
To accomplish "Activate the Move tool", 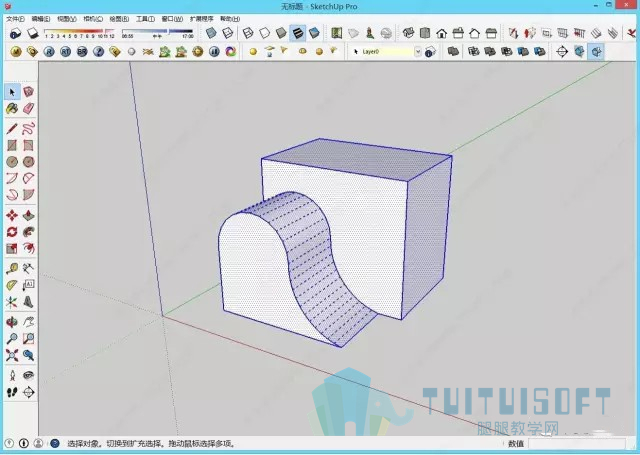I will pos(12,215).
